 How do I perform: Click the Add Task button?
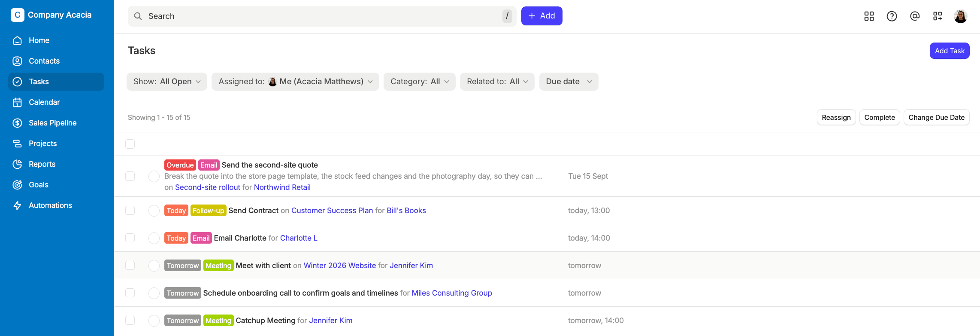tap(950, 51)
